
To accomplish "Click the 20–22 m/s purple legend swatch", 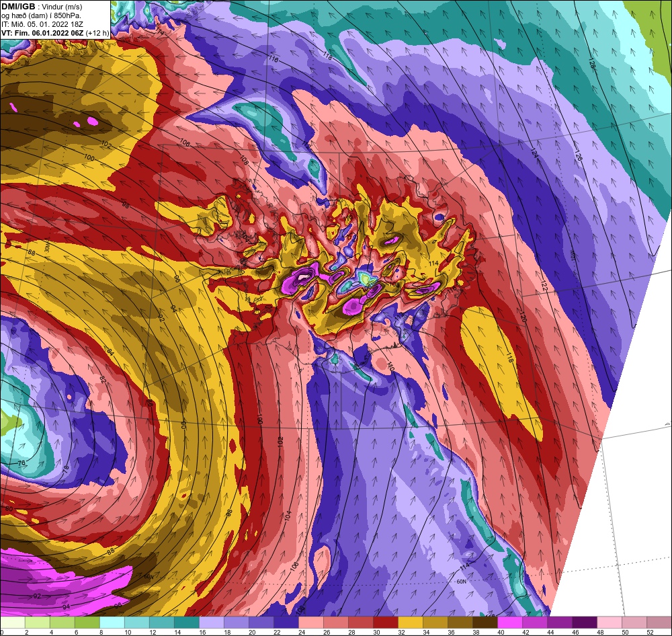I will [261, 623].
